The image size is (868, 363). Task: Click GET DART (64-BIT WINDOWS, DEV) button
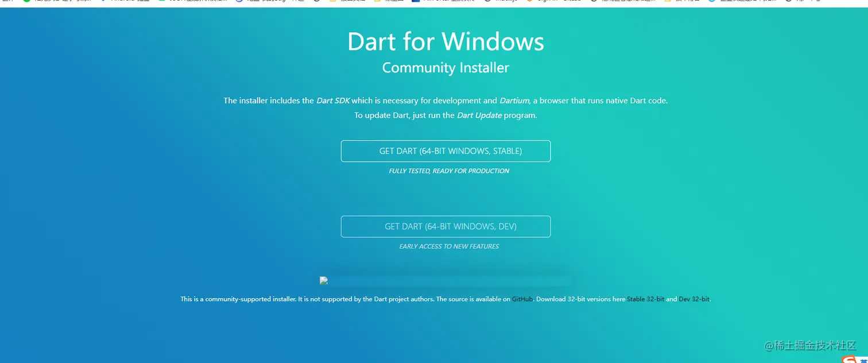pyautogui.click(x=445, y=226)
